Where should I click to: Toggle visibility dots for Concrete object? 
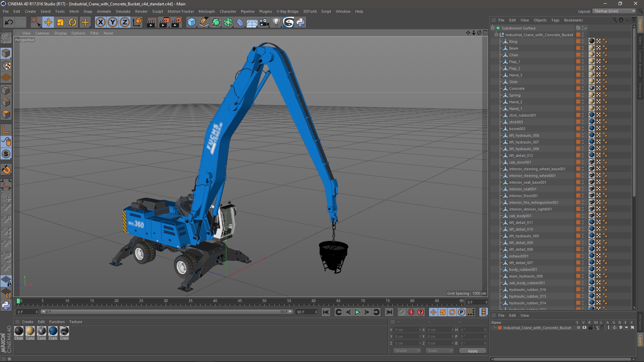(583, 88)
